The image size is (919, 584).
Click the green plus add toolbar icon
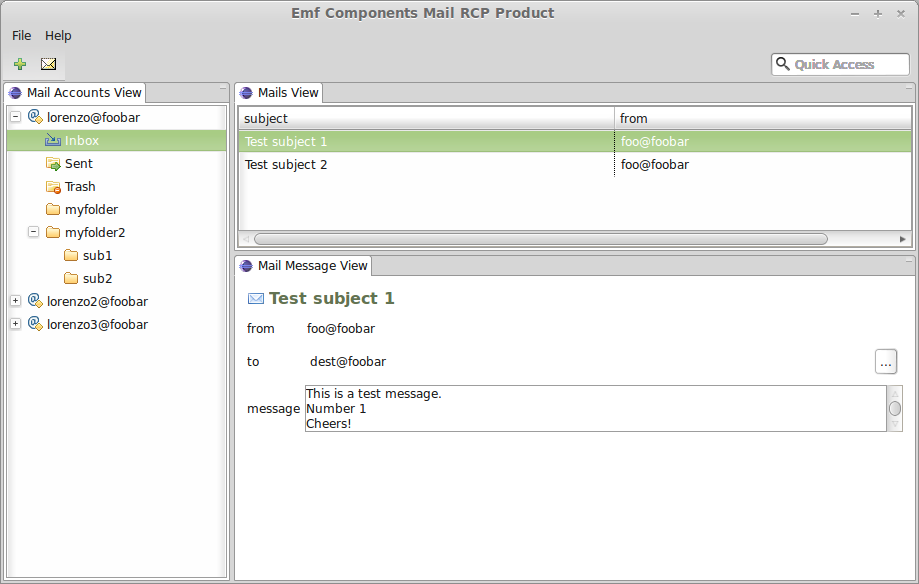pyautogui.click(x=20, y=64)
